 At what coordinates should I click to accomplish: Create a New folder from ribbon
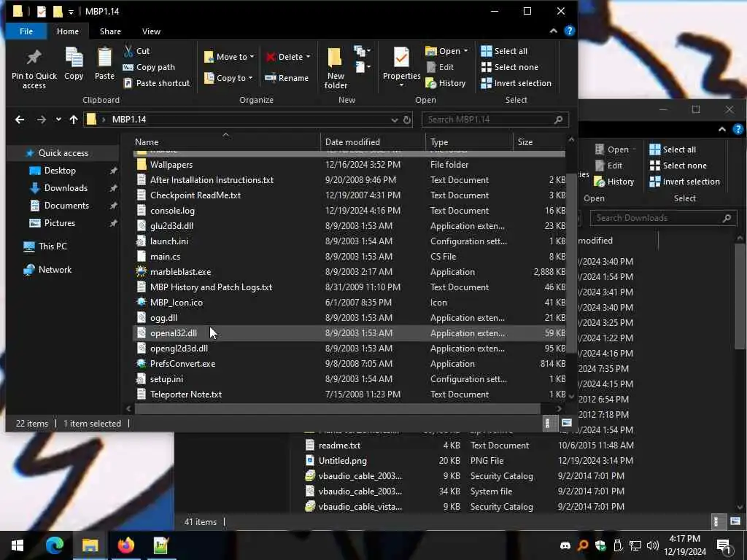point(336,68)
